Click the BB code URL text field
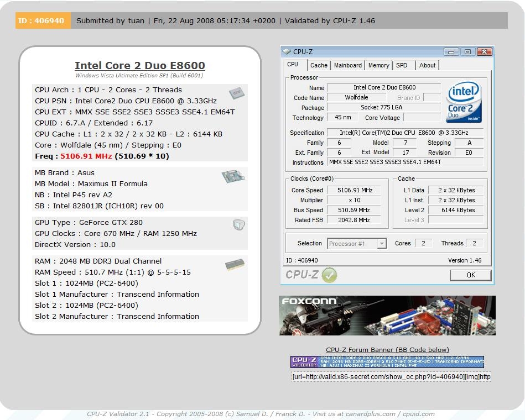This screenshot has height=420, width=525. pos(392,377)
